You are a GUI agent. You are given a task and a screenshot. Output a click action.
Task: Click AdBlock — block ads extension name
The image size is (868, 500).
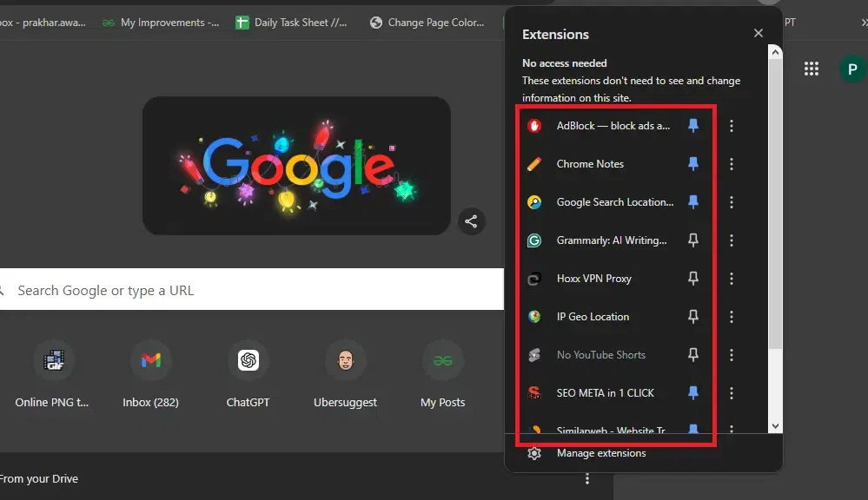[613, 126]
